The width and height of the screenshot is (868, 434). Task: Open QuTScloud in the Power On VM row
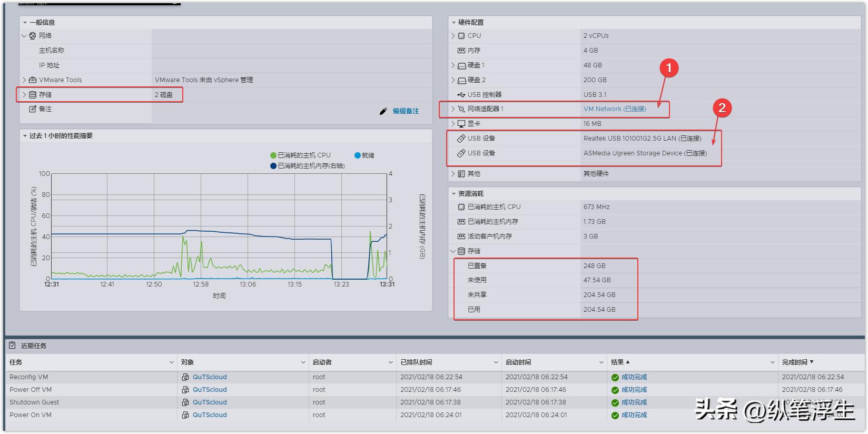(210, 415)
